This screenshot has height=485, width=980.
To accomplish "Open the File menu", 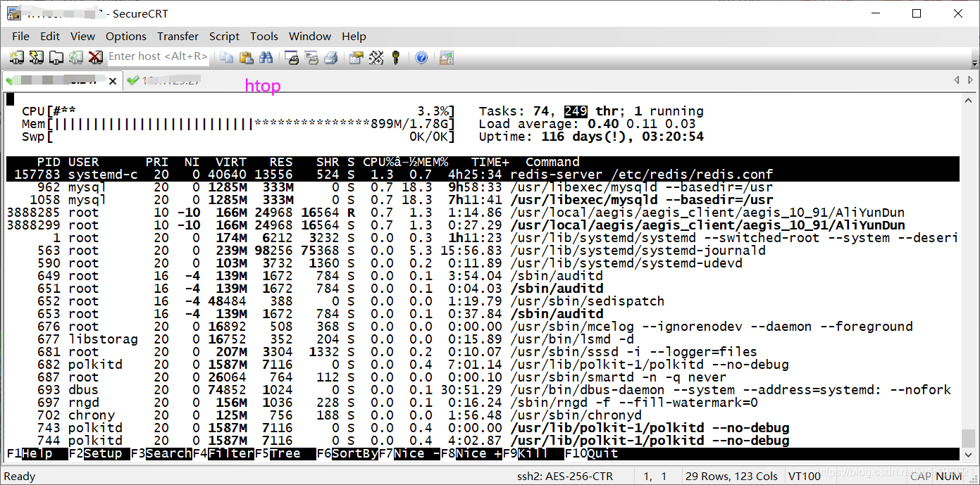I will [x=20, y=36].
